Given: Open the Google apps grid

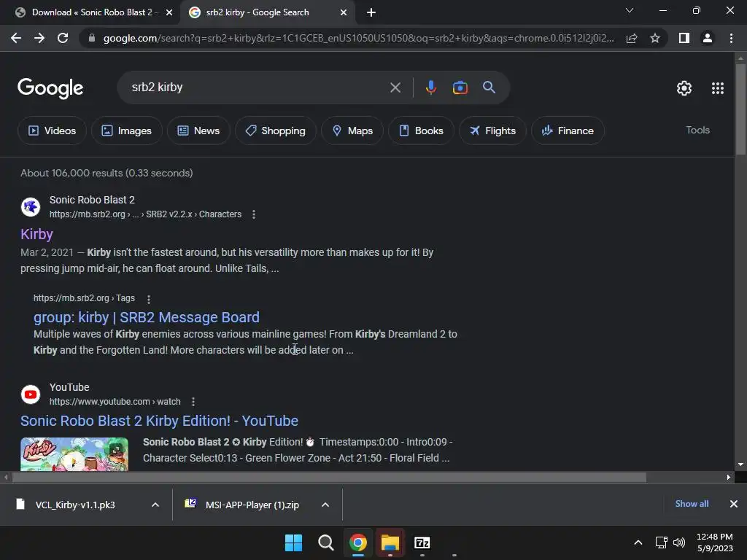Looking at the screenshot, I should click(x=718, y=88).
